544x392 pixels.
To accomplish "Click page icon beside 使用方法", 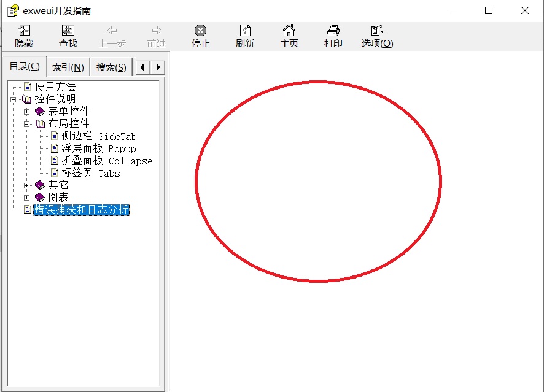I will (x=28, y=86).
